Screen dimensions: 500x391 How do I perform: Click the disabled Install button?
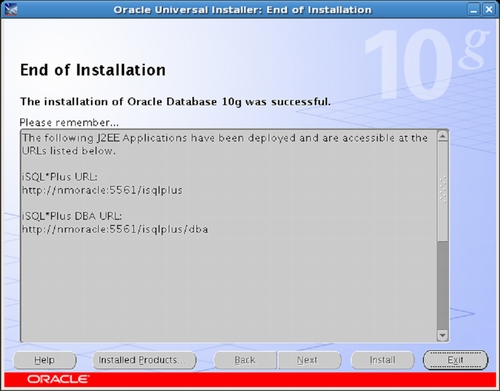pyautogui.click(x=383, y=360)
